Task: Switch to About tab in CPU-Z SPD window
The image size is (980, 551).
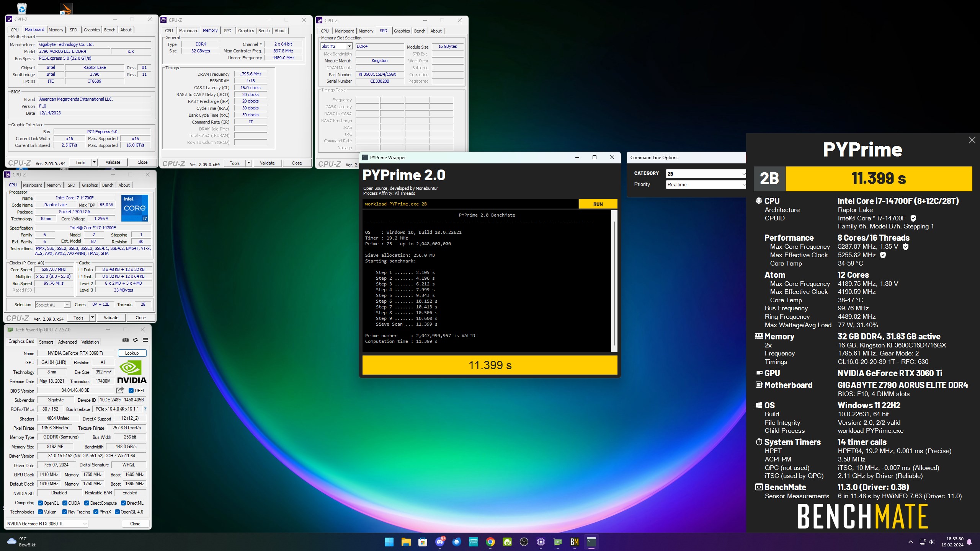Action: pos(436,31)
